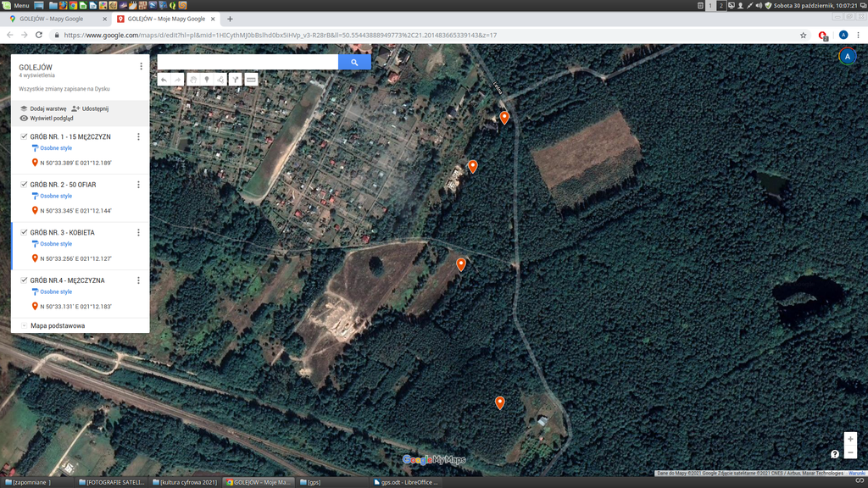Screen dimensions: 868x488
Task: Open the Menu in the system panel
Action: (x=16, y=5)
